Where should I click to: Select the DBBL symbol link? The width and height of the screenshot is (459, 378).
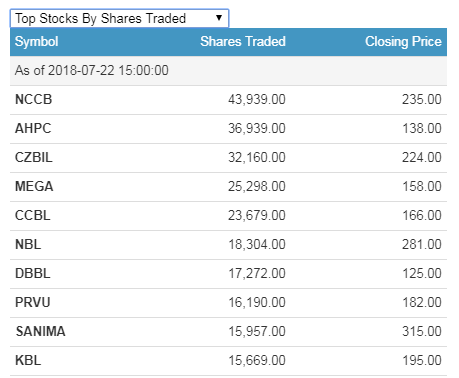33,274
